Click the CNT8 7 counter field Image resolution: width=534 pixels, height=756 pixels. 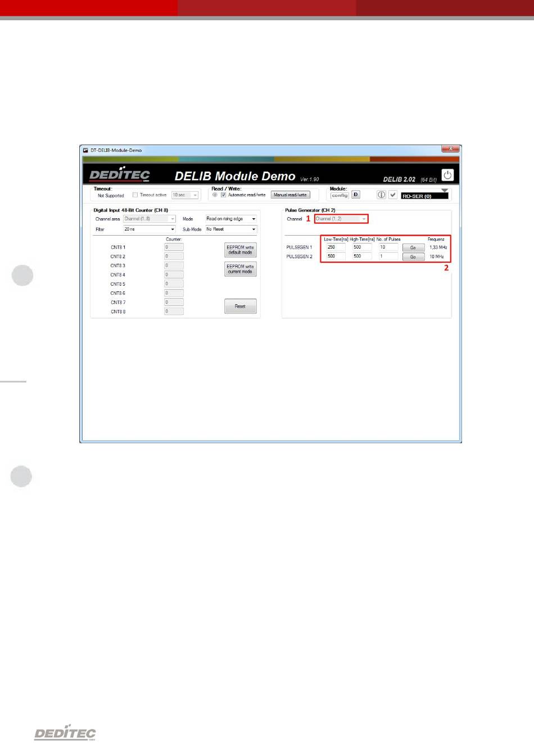click(174, 302)
